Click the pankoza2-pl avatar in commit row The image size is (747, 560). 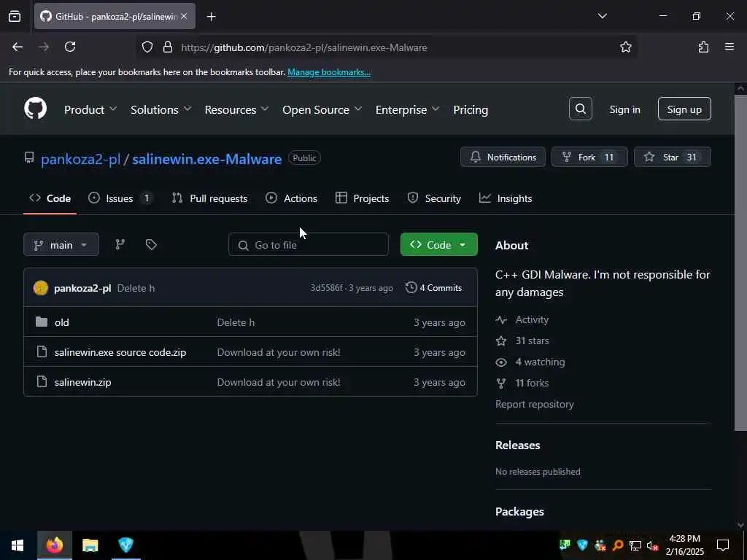pyautogui.click(x=41, y=287)
